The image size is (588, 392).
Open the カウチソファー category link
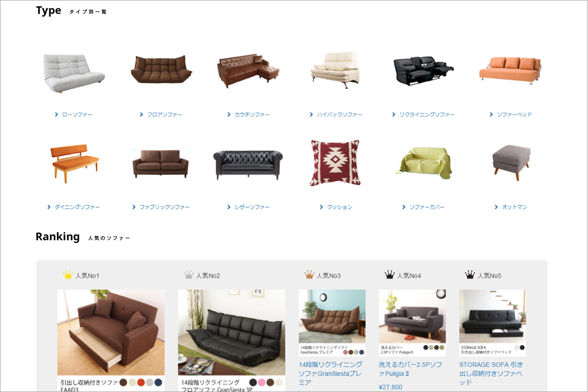click(252, 115)
